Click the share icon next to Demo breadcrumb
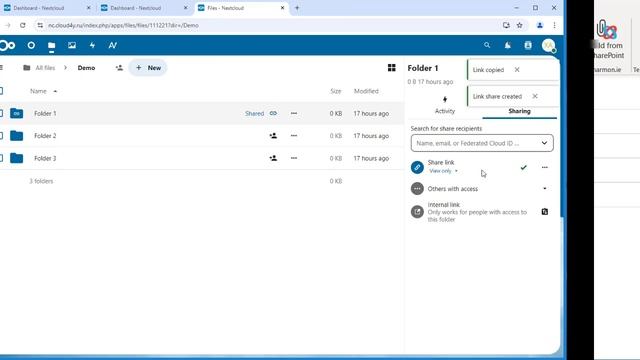This screenshot has width=640, height=360. pos(119,68)
